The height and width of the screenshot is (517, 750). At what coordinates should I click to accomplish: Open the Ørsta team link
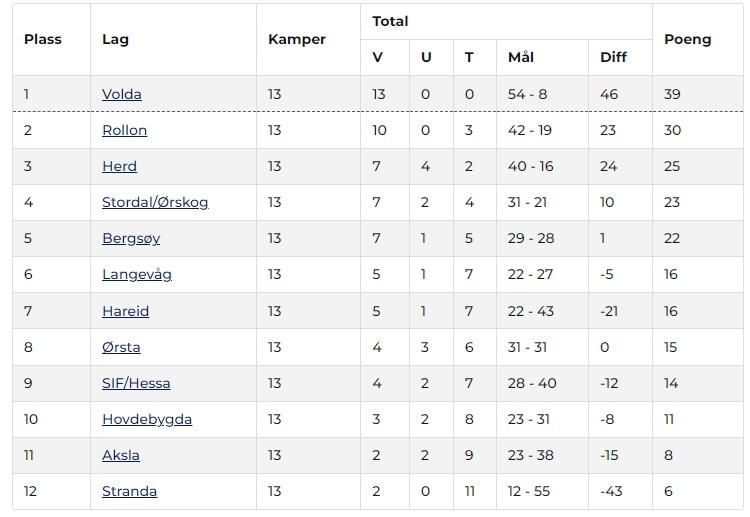point(121,347)
